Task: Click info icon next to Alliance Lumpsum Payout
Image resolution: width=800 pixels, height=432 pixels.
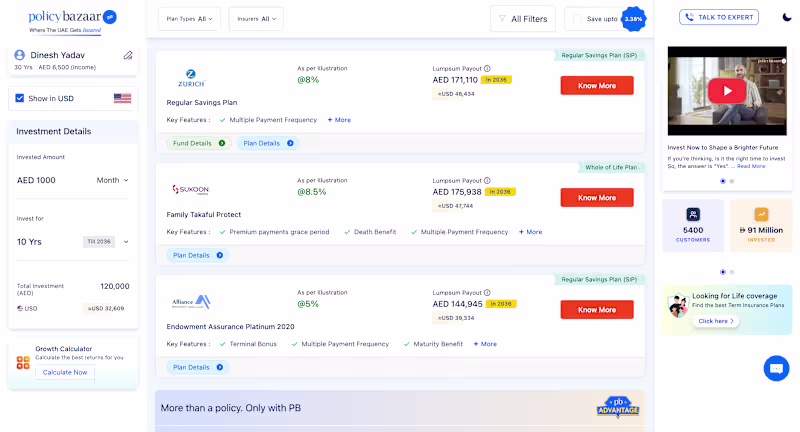Action: (487, 293)
